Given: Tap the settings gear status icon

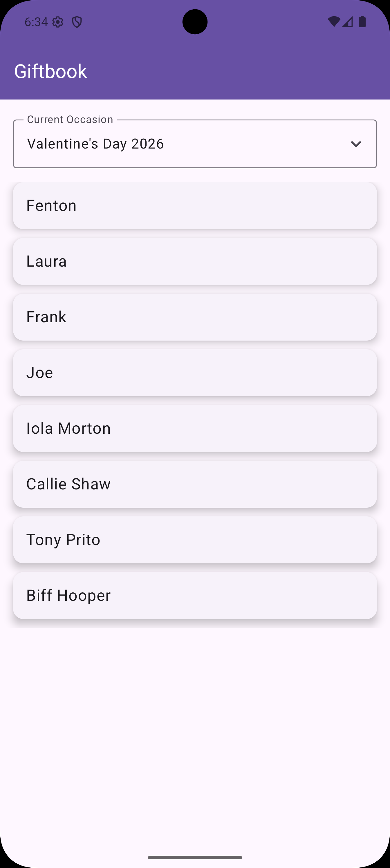Looking at the screenshot, I should click(58, 22).
